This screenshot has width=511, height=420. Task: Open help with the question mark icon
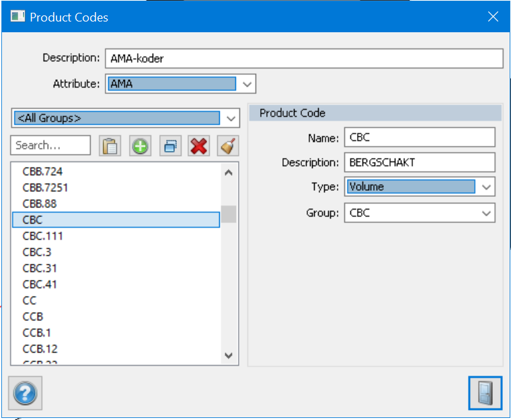click(25, 393)
